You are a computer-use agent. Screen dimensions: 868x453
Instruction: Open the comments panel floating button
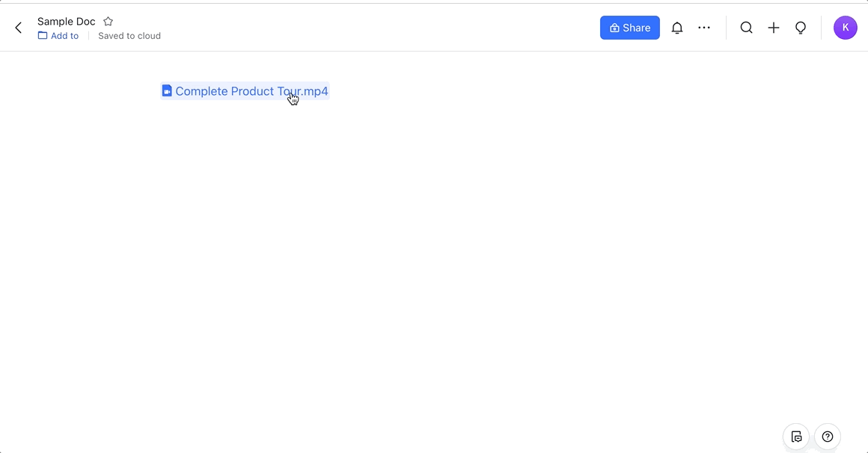(x=796, y=437)
